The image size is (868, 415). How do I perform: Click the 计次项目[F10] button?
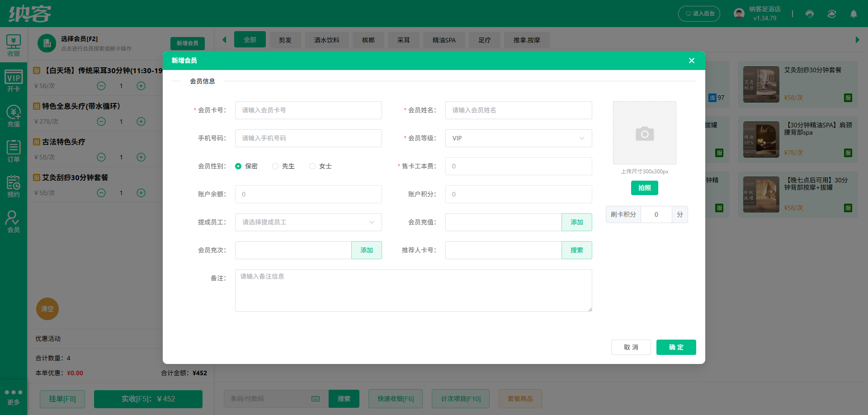(x=461, y=399)
